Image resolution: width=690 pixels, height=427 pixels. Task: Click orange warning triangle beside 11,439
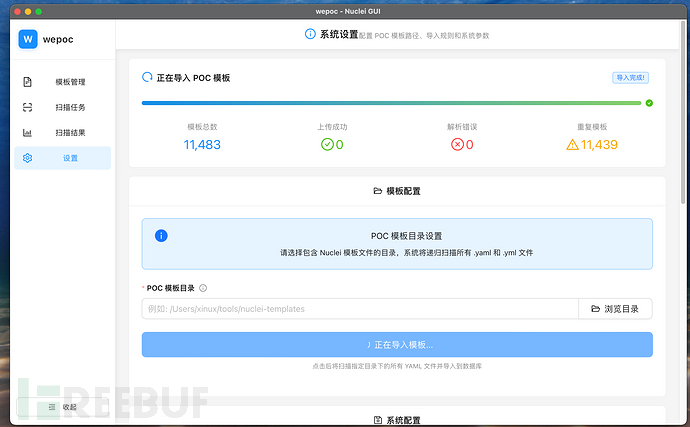pos(573,144)
